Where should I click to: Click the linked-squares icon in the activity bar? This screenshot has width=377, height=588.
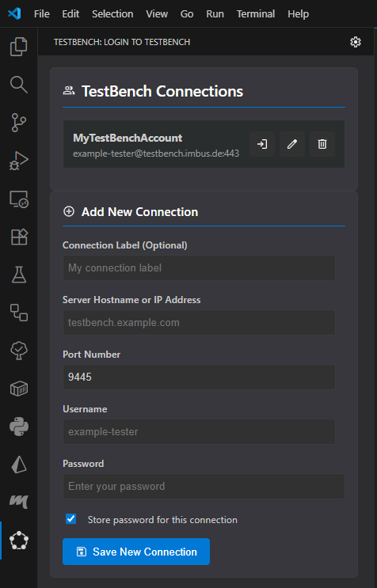pos(19,313)
